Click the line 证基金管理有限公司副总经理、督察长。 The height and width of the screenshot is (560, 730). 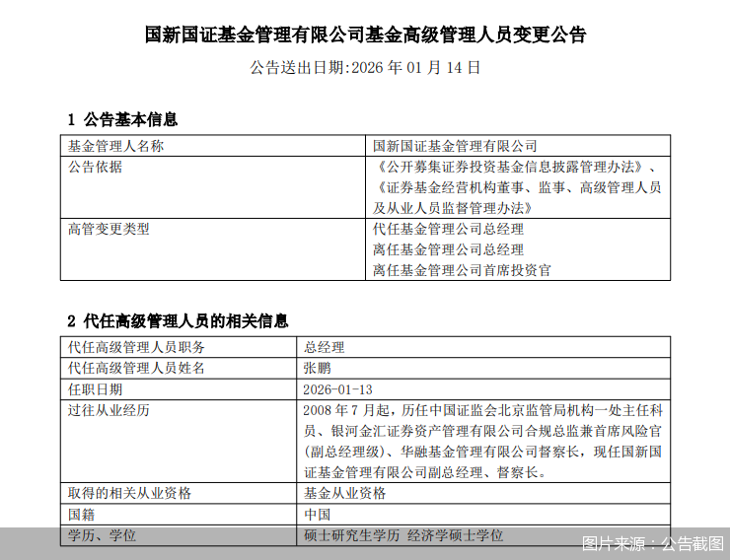pos(425,472)
